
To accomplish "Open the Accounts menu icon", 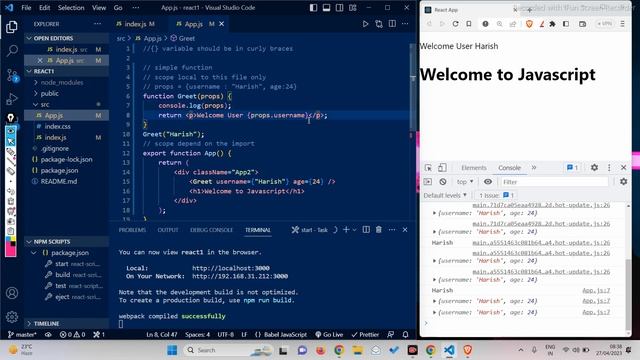I will coord(12,293).
